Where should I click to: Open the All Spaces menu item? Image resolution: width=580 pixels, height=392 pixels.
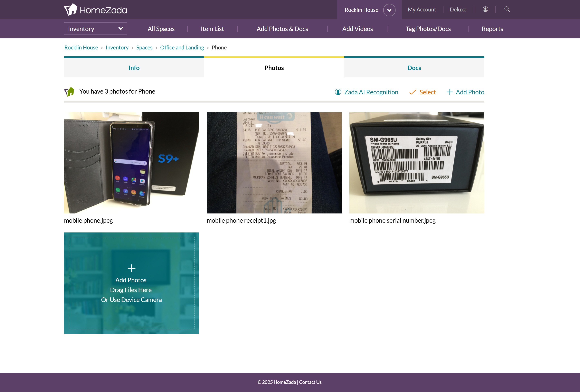coord(161,29)
